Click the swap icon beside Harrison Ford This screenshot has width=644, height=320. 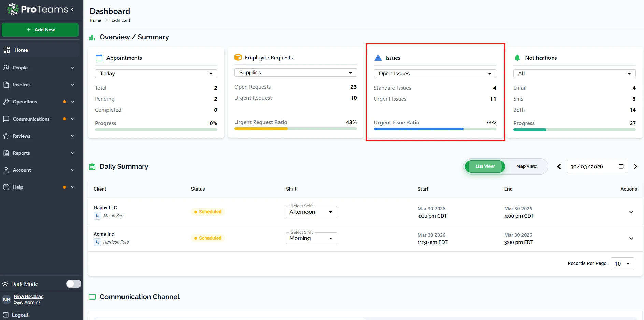(97, 242)
